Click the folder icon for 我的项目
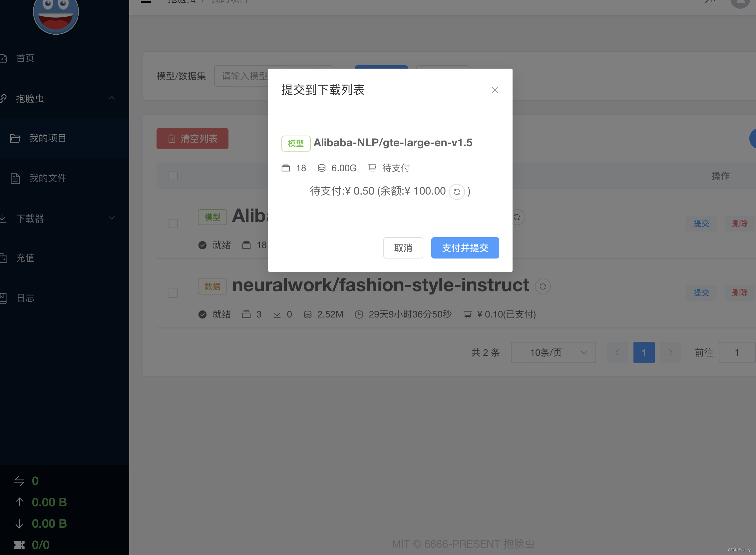Screen dimensions: 756x555 (15, 138)
